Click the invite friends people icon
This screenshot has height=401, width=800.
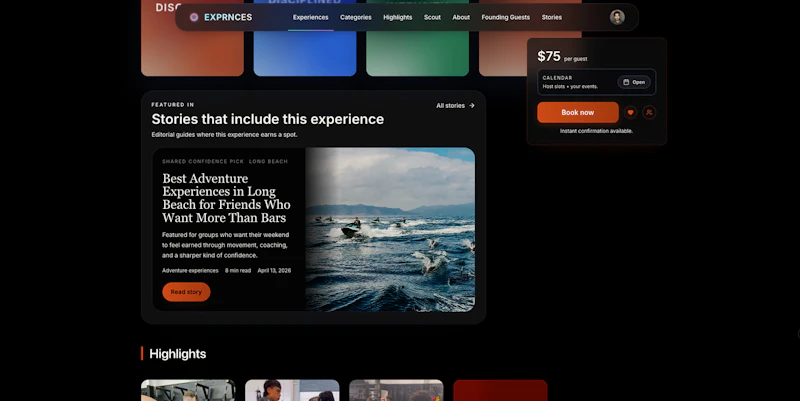pyautogui.click(x=649, y=112)
